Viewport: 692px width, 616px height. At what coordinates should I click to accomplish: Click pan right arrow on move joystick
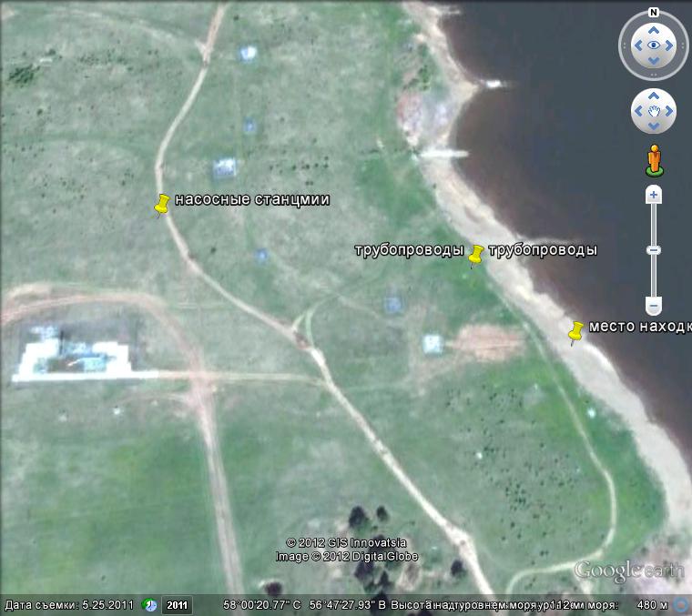tap(668, 112)
